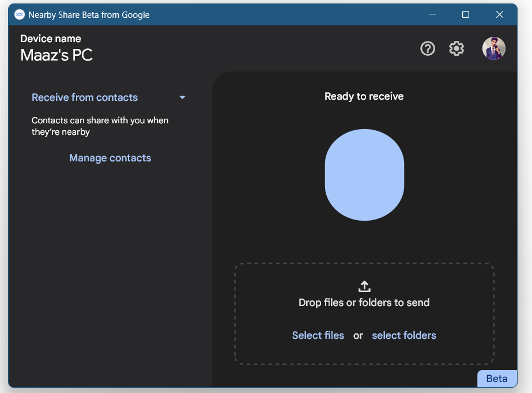This screenshot has height=393, width=532.
Task: Maximize the Nearby Share window
Action: click(x=466, y=14)
